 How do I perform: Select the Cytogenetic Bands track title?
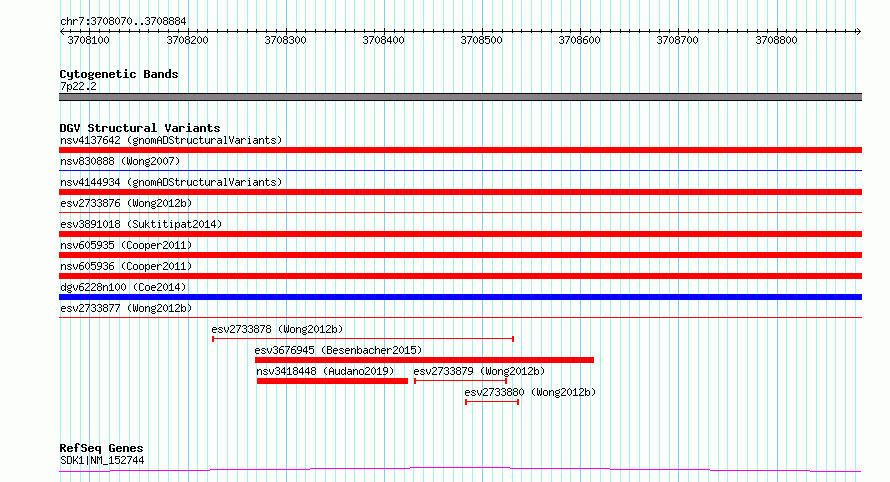(119, 74)
